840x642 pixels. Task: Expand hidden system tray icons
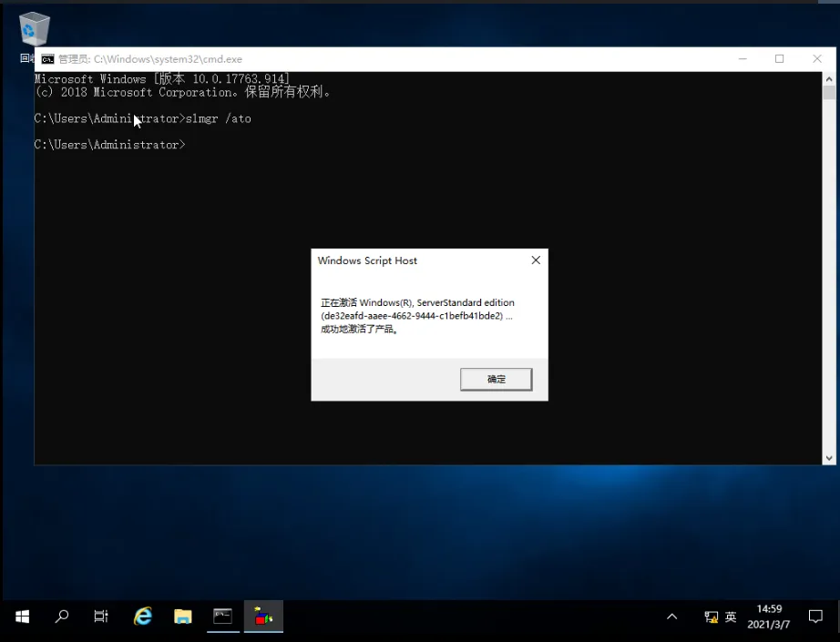671,617
